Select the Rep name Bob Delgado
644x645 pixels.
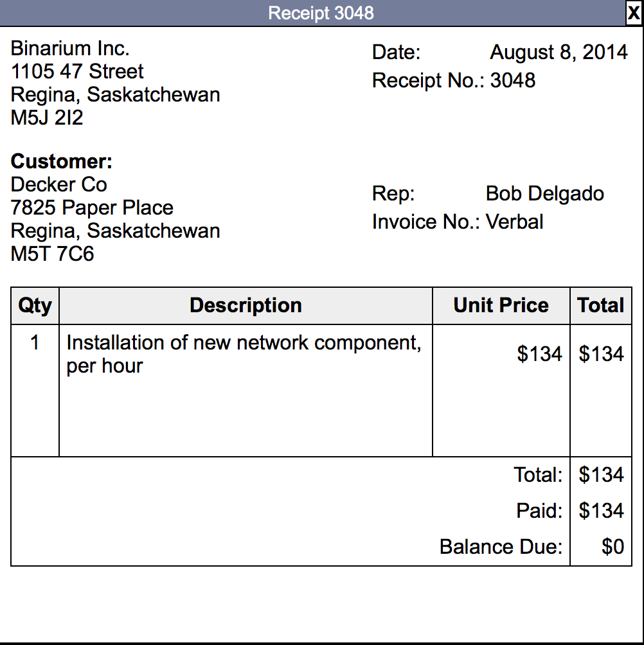[544, 193]
